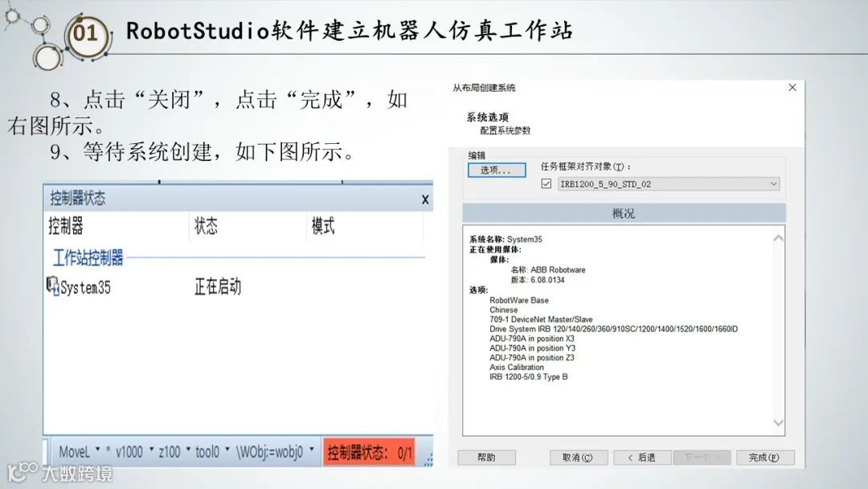The width and height of the screenshot is (868, 489).
Task: Toggle the task frame alignment checkbox
Action: (547, 184)
